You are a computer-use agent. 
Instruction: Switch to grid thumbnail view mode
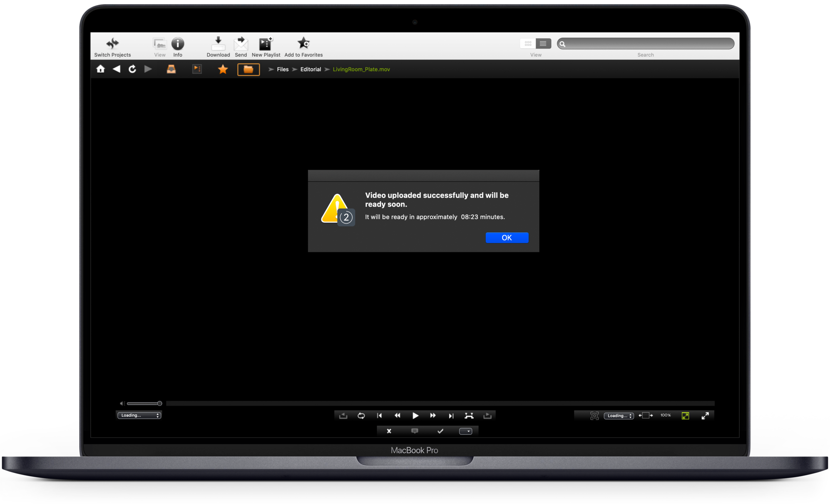[x=528, y=43]
